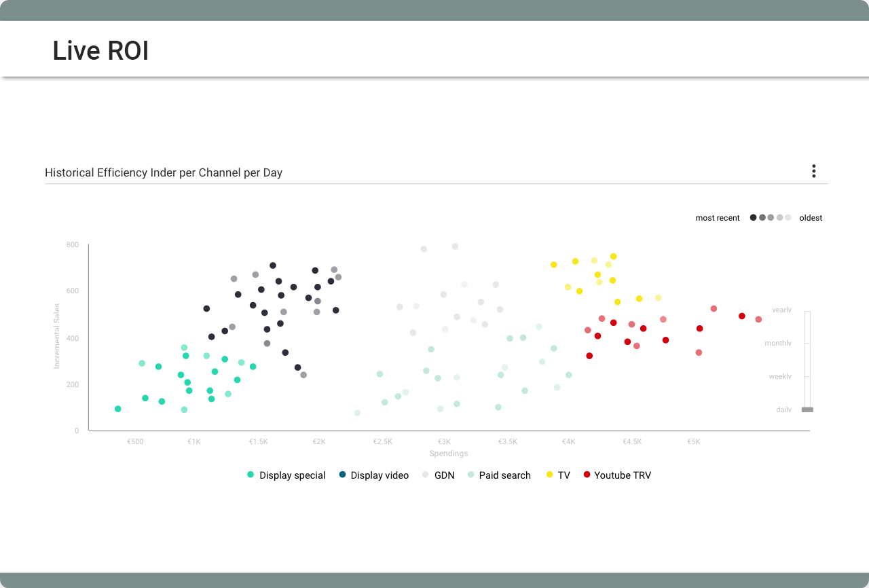Click the dark blue Display video legend dot
Screen dimensions: 869x588
(x=342, y=475)
